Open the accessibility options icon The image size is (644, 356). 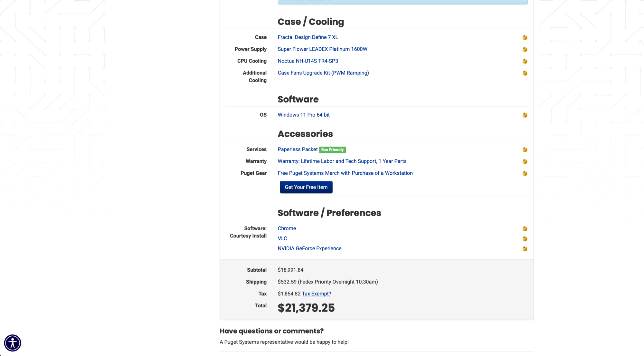13,343
